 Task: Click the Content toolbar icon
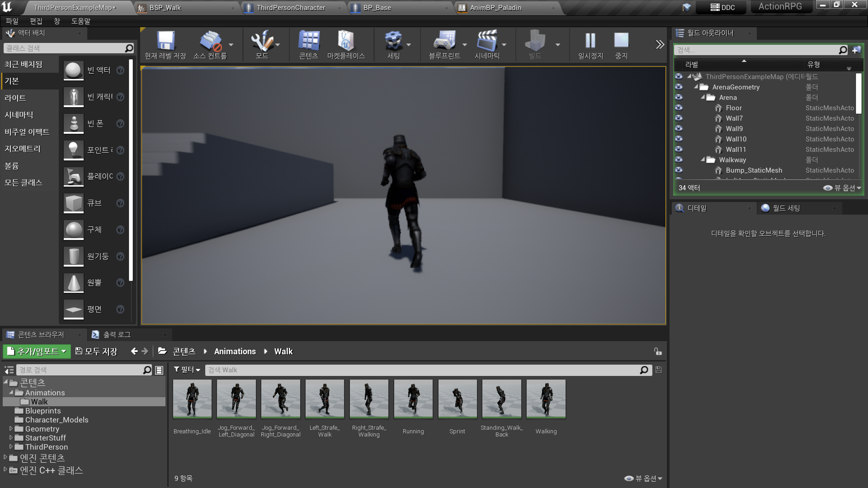point(309,41)
